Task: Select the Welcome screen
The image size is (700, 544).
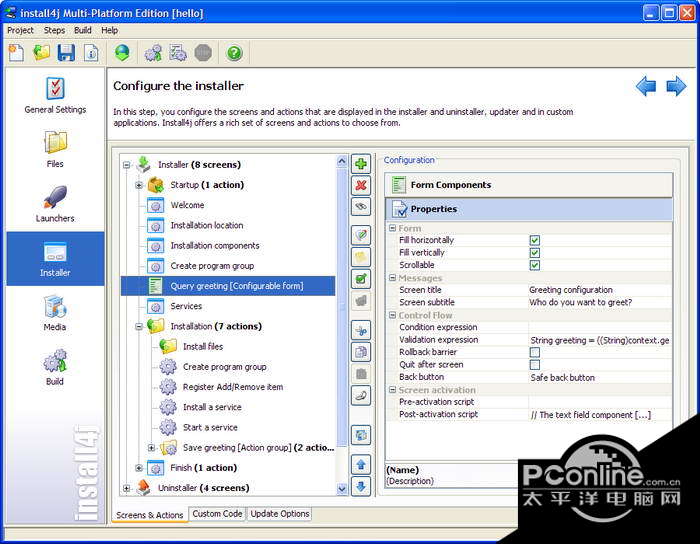Action: pyautogui.click(x=187, y=205)
